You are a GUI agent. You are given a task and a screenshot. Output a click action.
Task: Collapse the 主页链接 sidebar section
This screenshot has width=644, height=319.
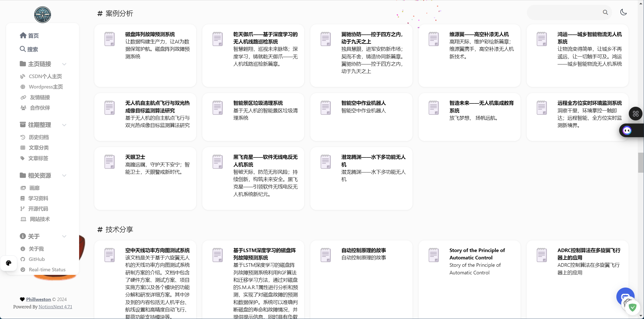[64, 64]
